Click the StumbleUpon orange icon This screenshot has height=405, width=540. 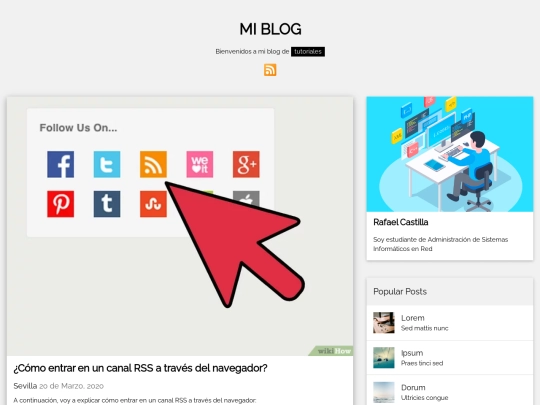153,204
